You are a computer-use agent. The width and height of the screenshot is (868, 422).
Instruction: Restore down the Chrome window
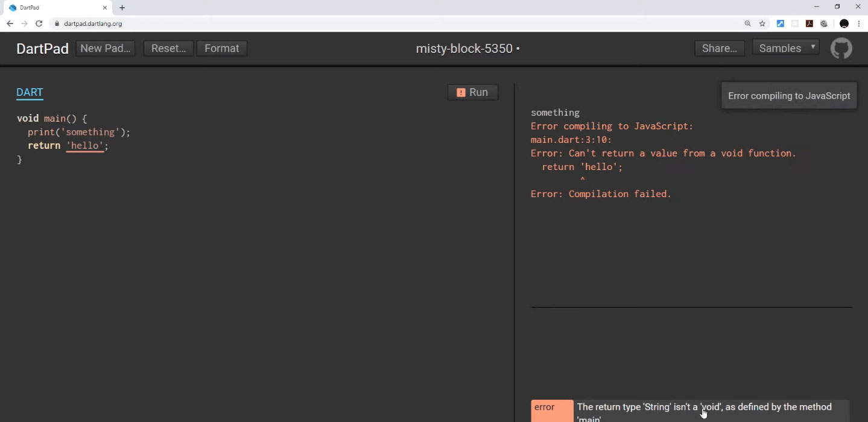[837, 7]
